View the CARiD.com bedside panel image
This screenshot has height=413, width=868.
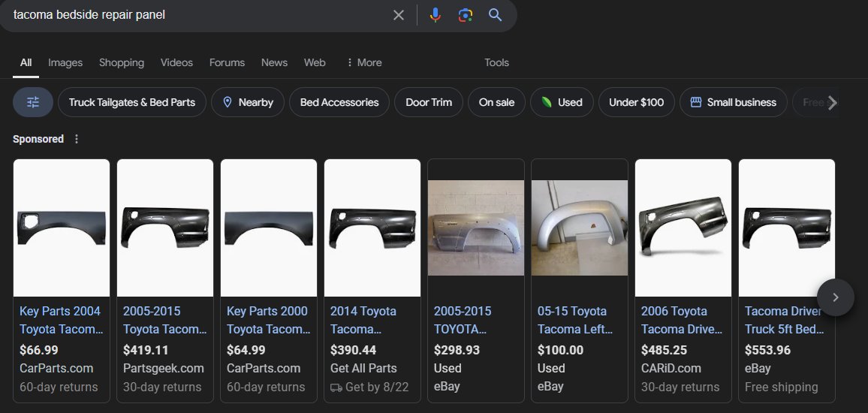(x=683, y=228)
